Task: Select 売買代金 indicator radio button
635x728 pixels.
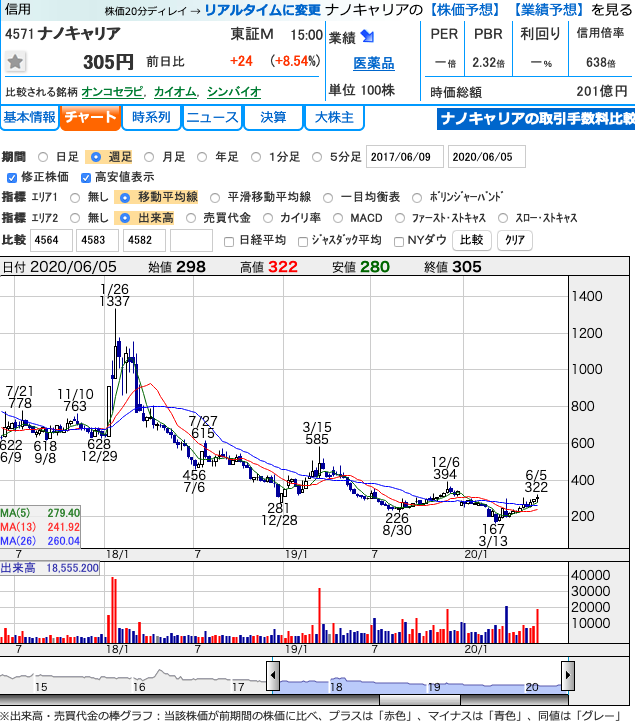Action: pos(191,218)
